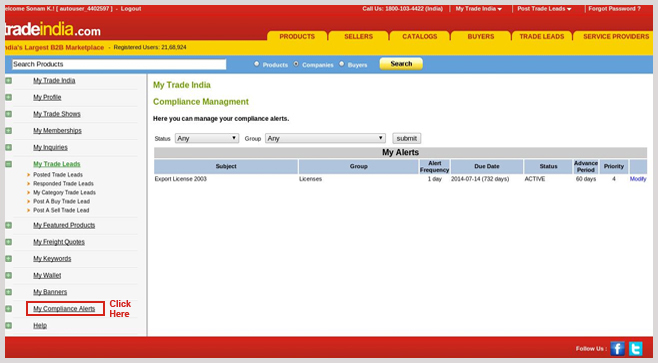Open the Facebook follow icon
This screenshot has width=658, height=363.
point(617,348)
